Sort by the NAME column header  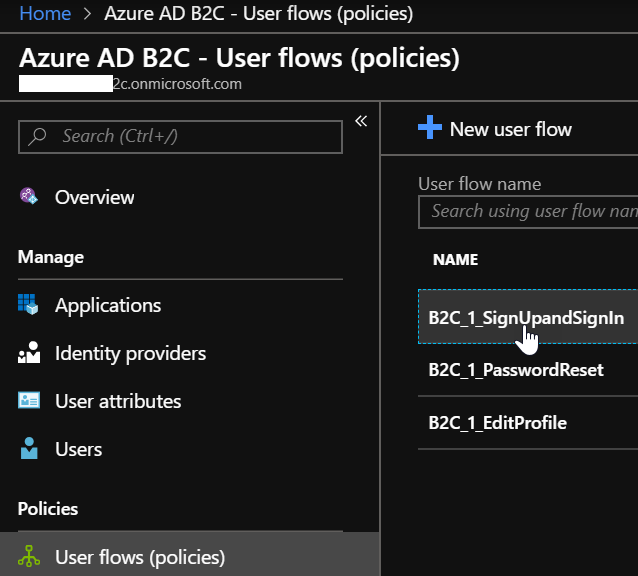tap(455, 260)
